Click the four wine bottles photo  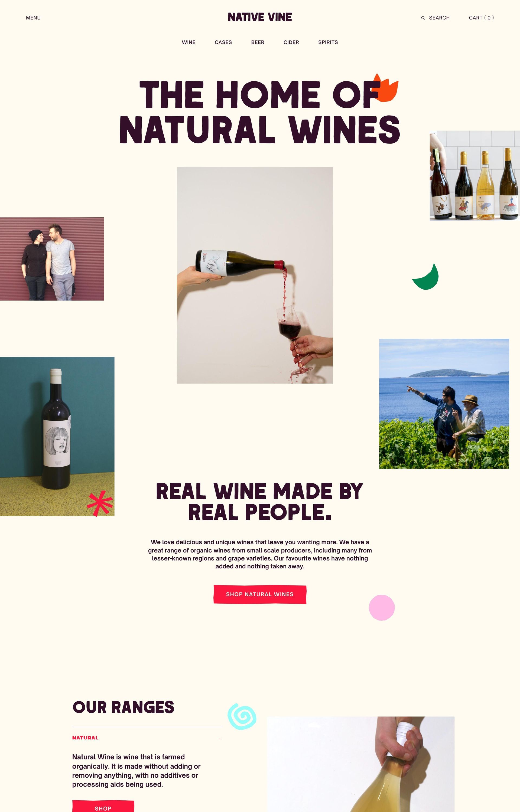click(475, 176)
